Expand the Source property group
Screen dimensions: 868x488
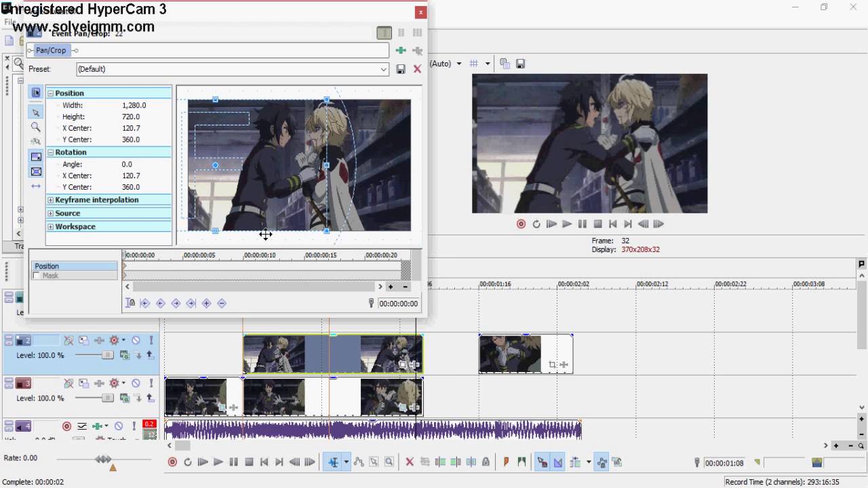50,213
